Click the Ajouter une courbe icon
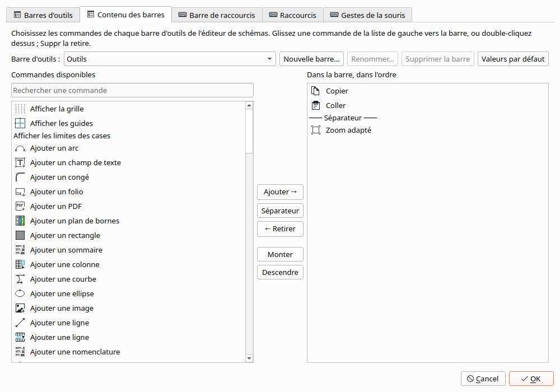This screenshot has height=392, width=560. pyautogui.click(x=20, y=279)
